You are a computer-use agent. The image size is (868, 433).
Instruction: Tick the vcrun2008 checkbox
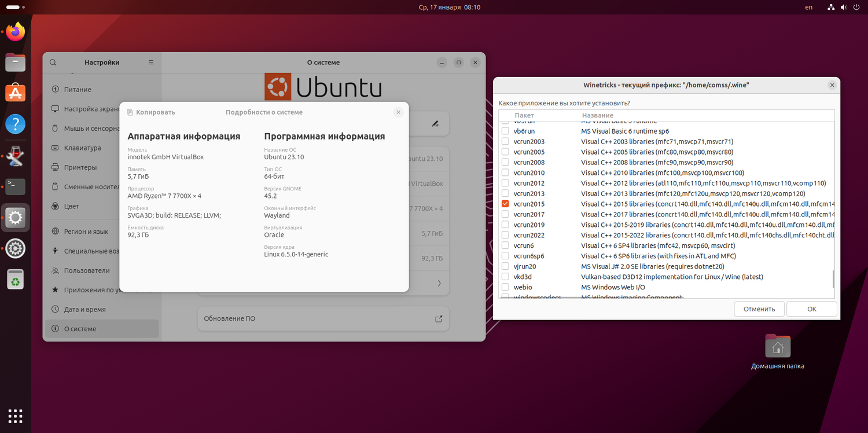pos(505,162)
